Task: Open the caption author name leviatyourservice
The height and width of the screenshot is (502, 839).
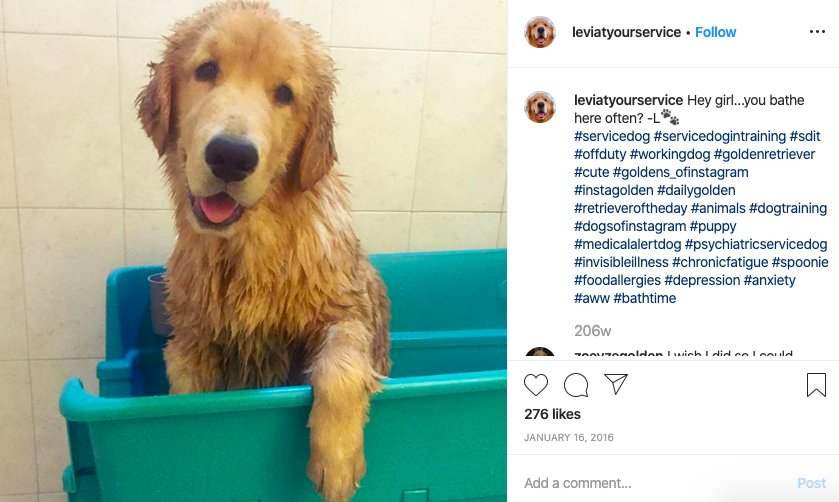Action: click(x=628, y=100)
